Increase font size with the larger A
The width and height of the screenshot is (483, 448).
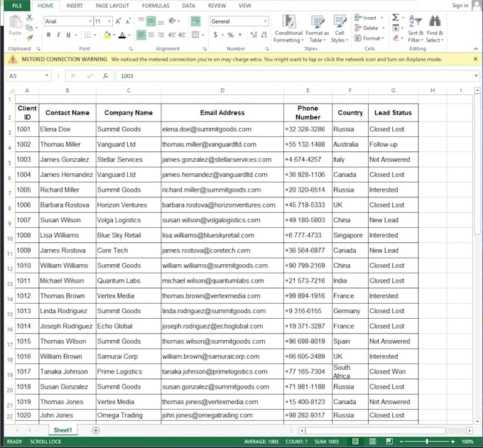[118, 21]
